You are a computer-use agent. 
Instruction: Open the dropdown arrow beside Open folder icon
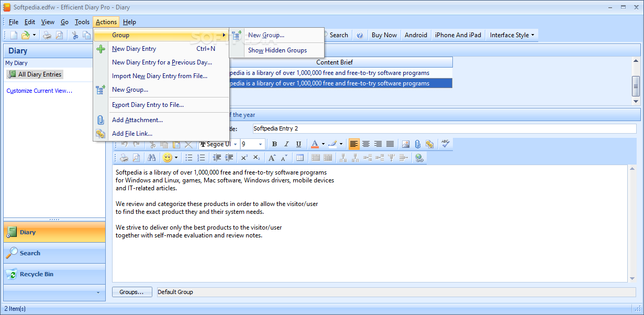pyautogui.click(x=34, y=35)
